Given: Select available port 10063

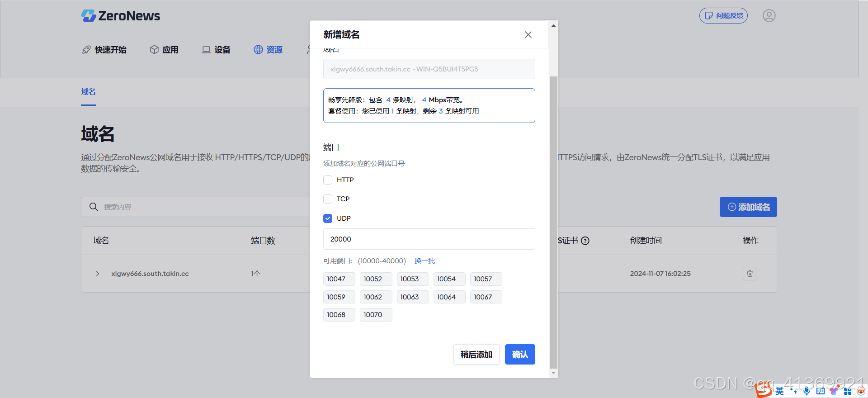Looking at the screenshot, I should 412,297.
